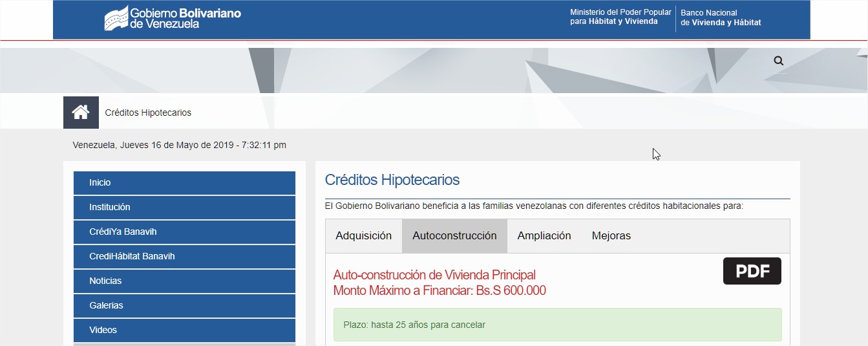Image resolution: width=868 pixels, height=346 pixels.
Task: Open Institución sidebar menu item
Action: point(184,208)
